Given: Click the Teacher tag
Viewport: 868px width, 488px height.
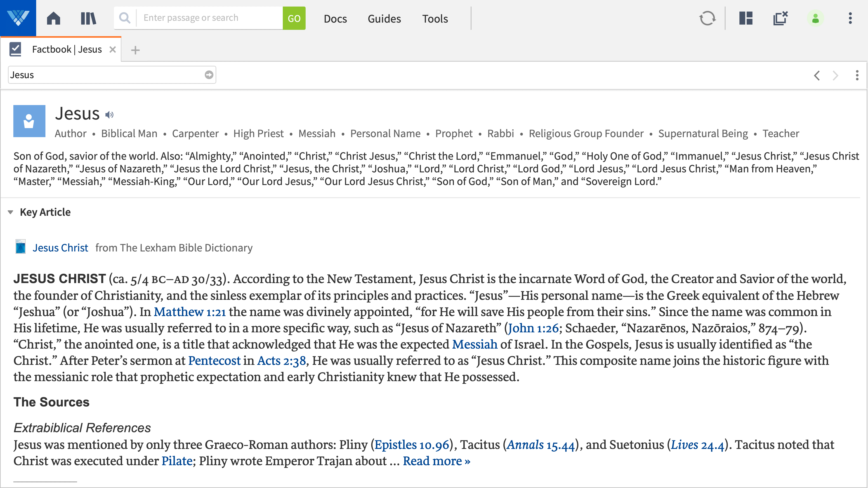Looking at the screenshot, I should tap(781, 133).
